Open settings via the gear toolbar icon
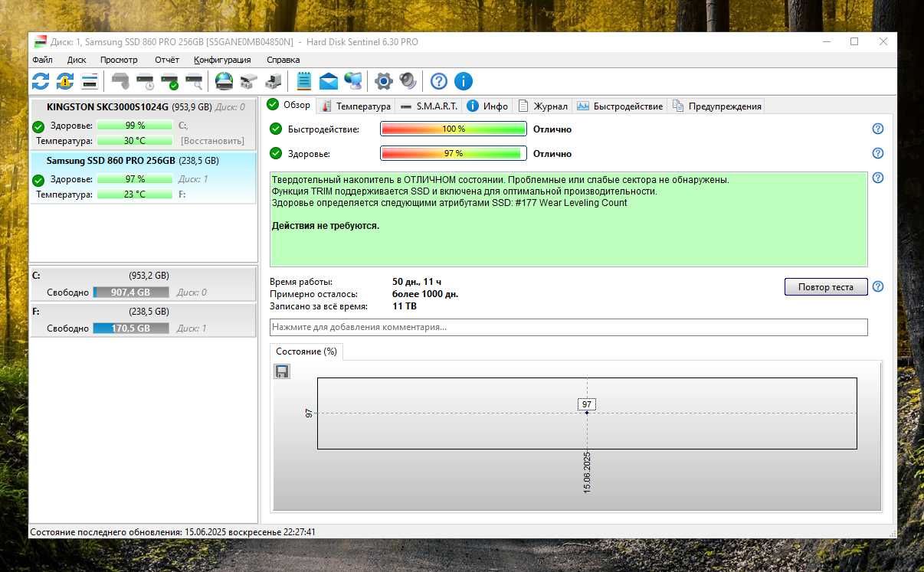Screen dimensions: 924x572 coord(384,80)
